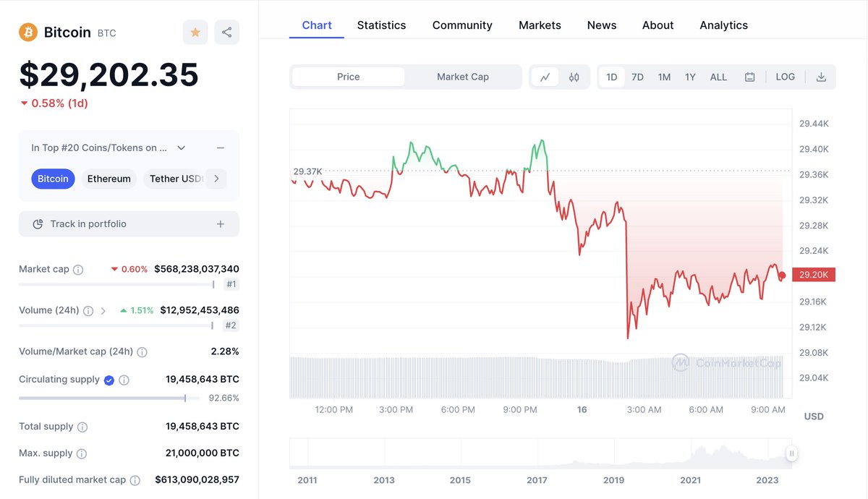The height and width of the screenshot is (499, 868).
Task: Click the portfolio pie icon
Action: click(x=38, y=224)
